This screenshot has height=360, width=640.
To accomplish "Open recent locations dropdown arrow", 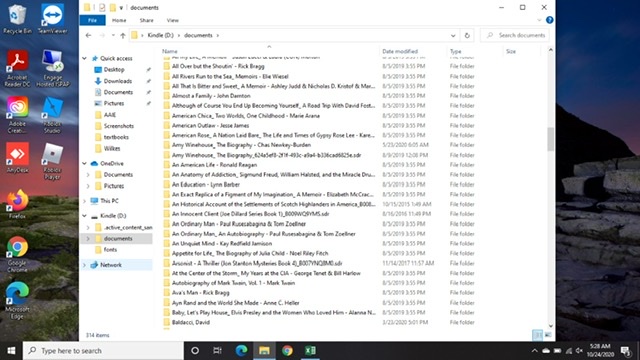I will point(113,36).
